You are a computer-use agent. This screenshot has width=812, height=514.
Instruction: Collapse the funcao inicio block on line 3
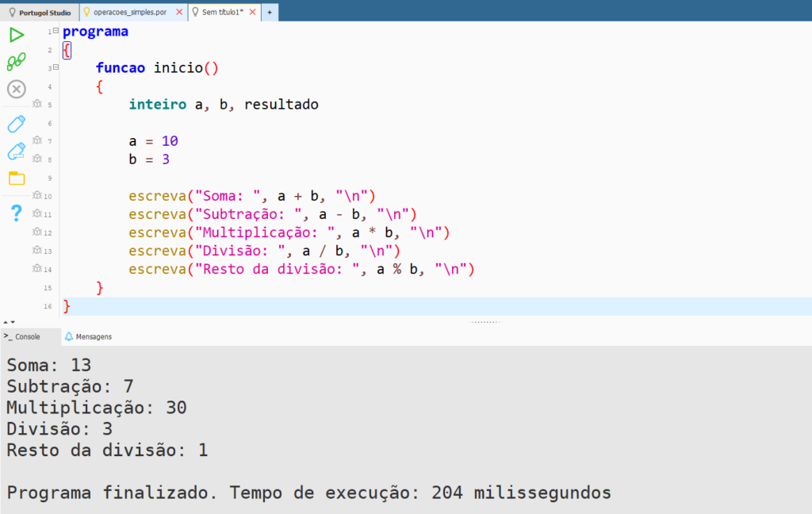click(x=56, y=68)
